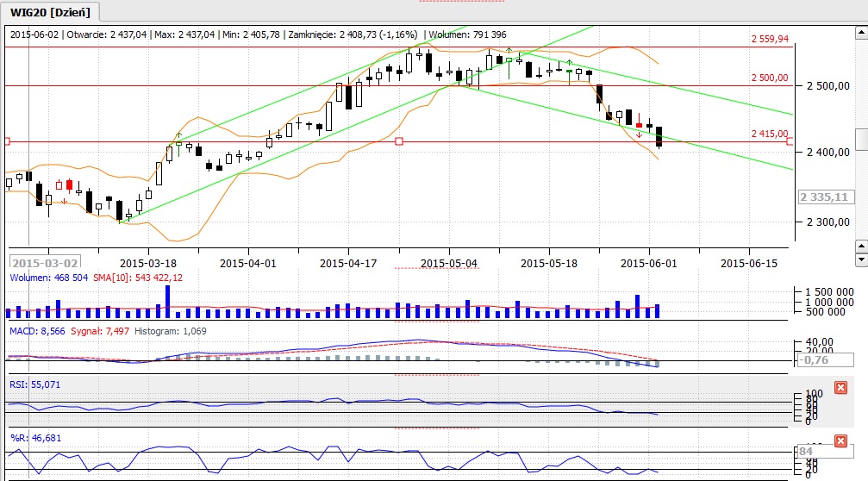The image size is (868, 481).
Task: Click the Otwarcie: 2 437,04 value in header
Action: pyautogui.click(x=107, y=34)
